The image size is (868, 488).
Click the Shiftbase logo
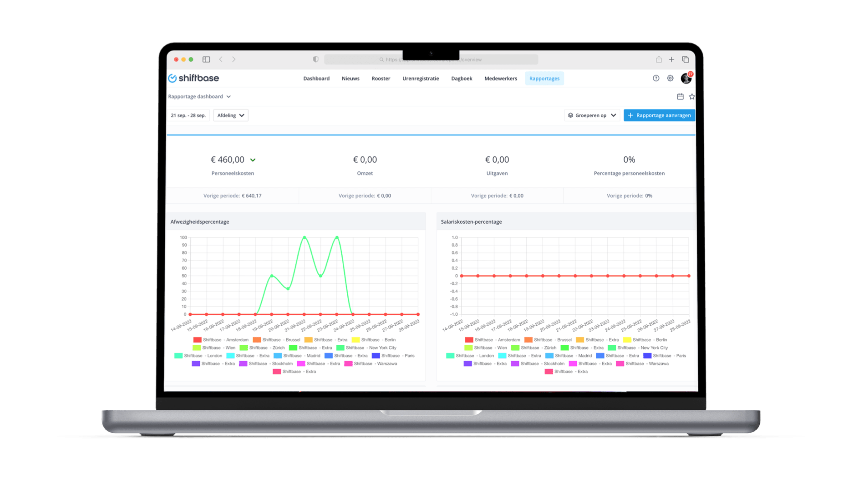(193, 78)
